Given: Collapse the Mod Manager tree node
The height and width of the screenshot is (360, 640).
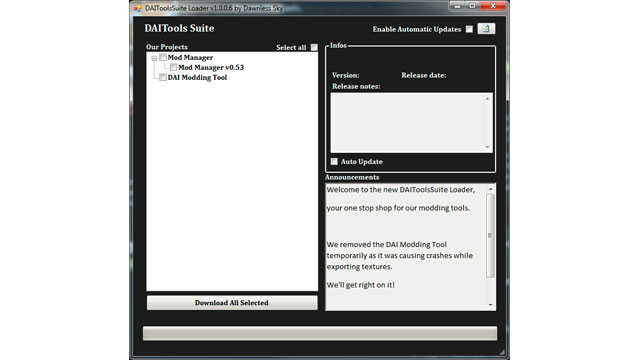Looking at the screenshot, I should pos(154,58).
